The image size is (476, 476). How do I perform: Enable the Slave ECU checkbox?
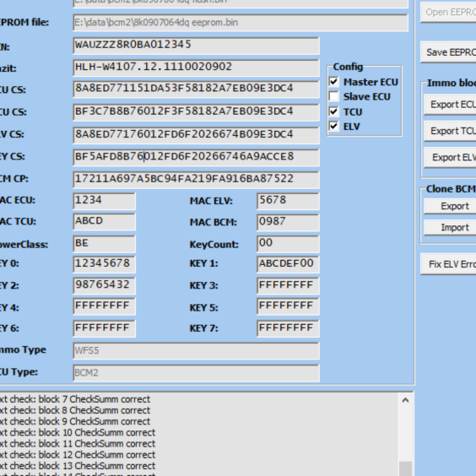(333, 96)
